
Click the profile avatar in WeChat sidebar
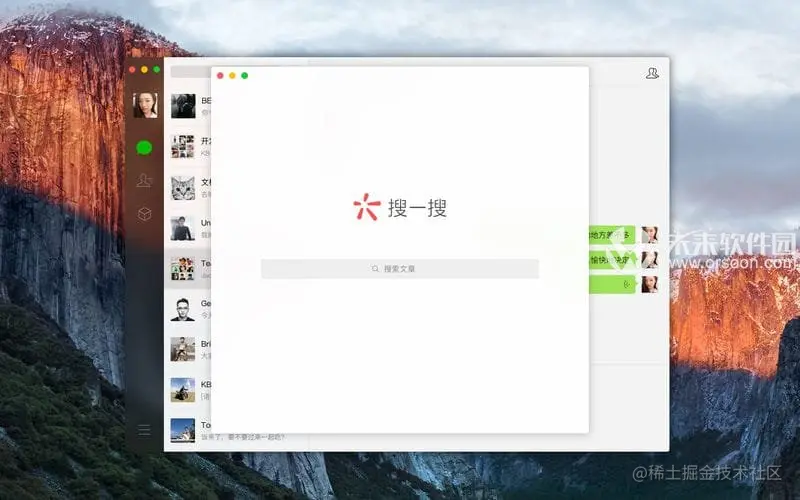click(145, 105)
